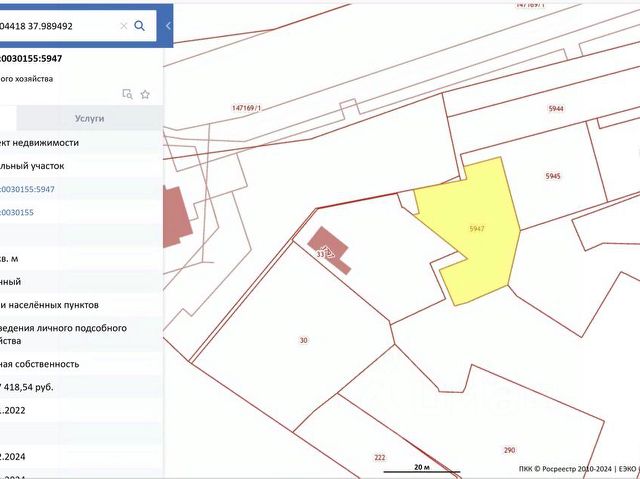Clear the search field with X icon
640x479 pixels.
(124, 26)
